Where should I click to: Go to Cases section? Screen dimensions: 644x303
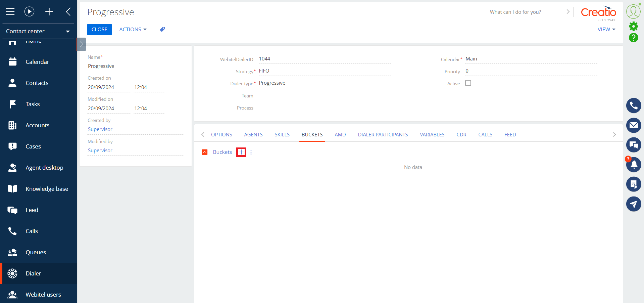point(38,146)
